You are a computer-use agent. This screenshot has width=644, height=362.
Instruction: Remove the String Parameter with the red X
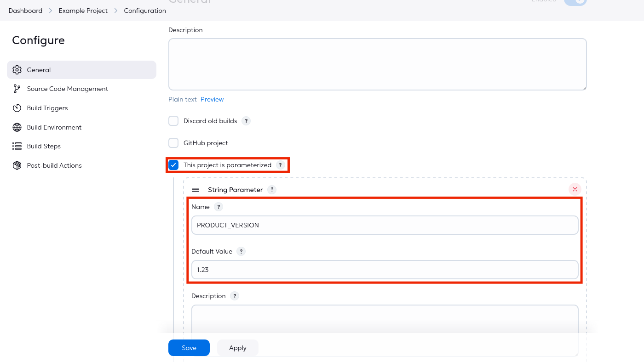(575, 189)
